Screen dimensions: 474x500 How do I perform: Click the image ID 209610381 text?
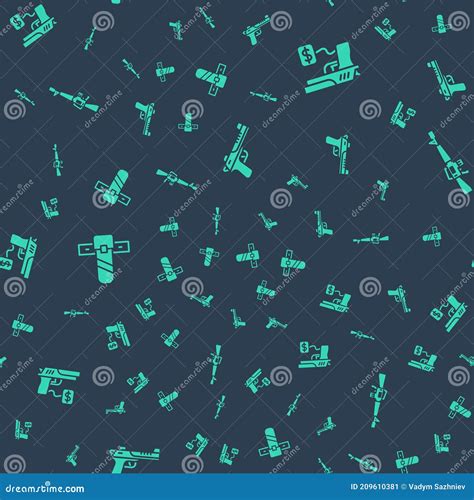[x=374, y=487]
